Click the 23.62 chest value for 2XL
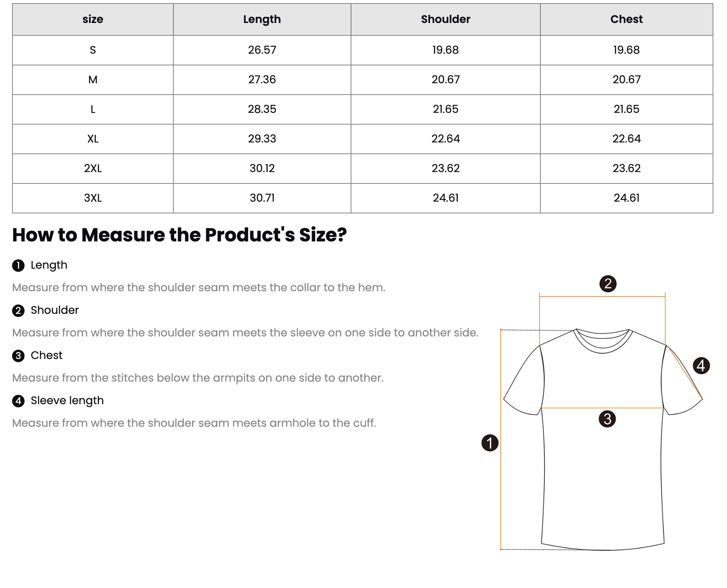The image size is (727, 588). [626, 169]
